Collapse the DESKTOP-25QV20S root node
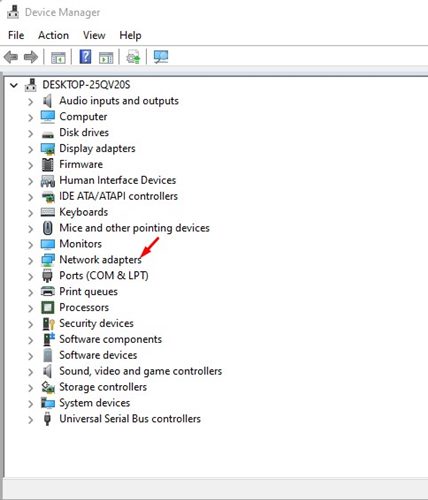 (x=14, y=85)
